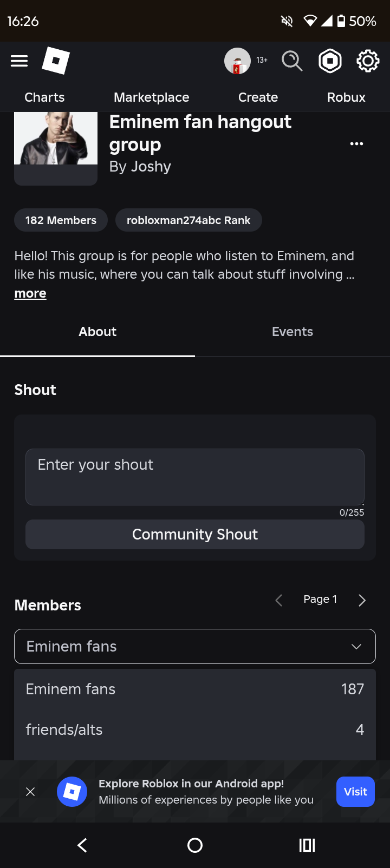Open the settings gear icon
This screenshot has width=390, height=868.
pyautogui.click(x=368, y=61)
